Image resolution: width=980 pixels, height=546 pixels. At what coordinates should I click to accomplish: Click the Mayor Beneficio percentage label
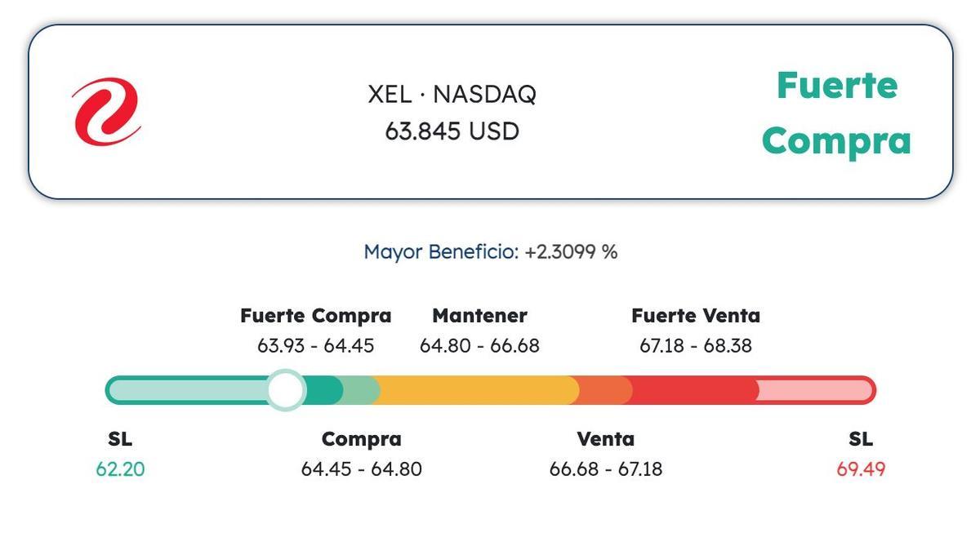pos(490,251)
